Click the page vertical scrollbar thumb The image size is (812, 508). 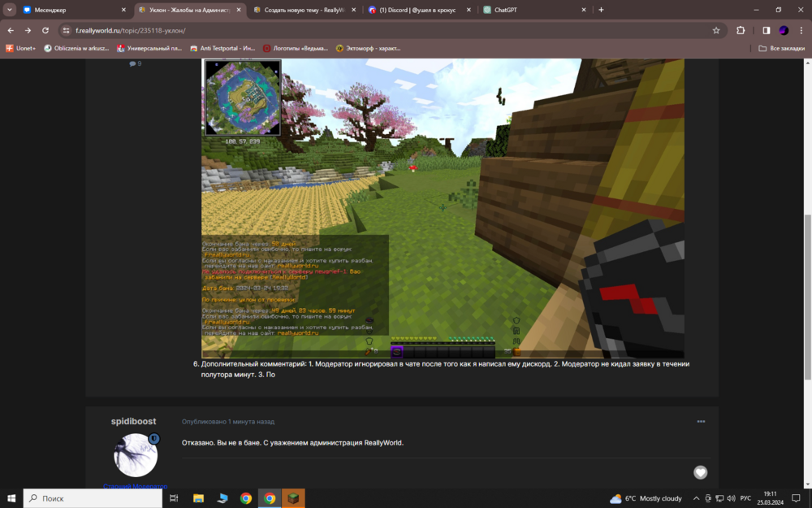(807, 297)
